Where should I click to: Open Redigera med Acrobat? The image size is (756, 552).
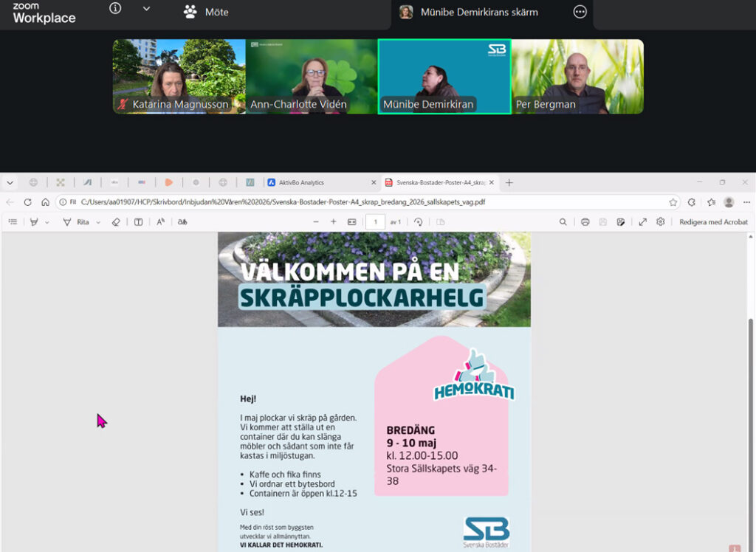(712, 221)
